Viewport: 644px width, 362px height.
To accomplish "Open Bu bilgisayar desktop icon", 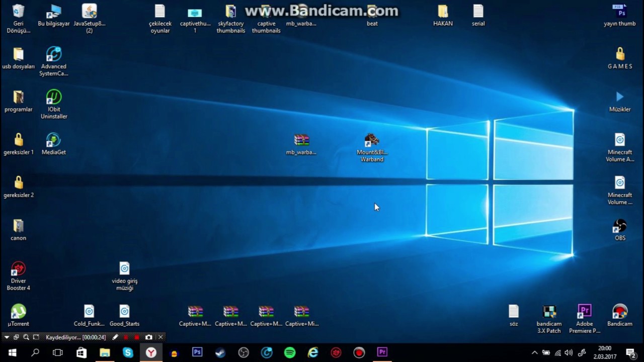I will coord(54,16).
